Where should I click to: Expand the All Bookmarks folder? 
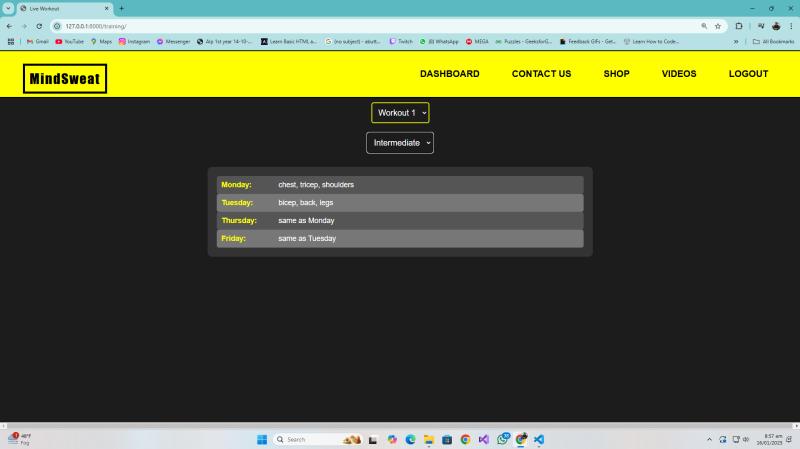[774, 42]
